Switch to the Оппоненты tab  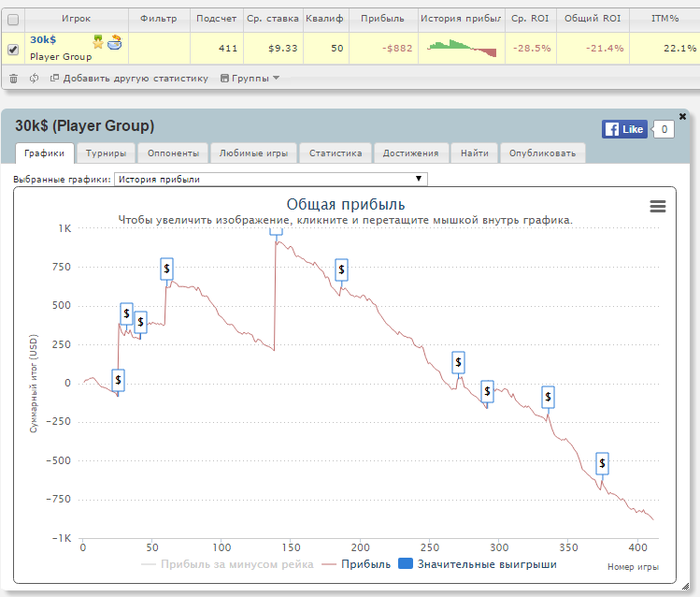(x=173, y=153)
